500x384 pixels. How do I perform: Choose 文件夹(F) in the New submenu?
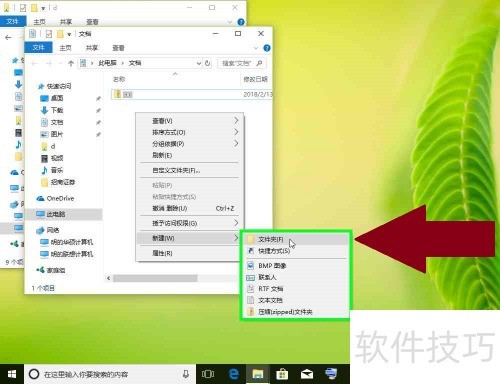(x=297, y=239)
